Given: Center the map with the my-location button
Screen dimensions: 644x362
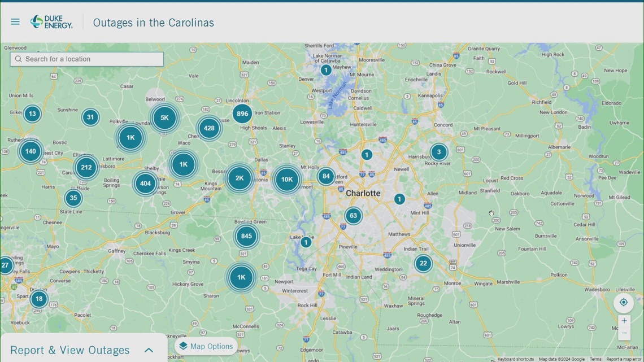Looking at the screenshot, I should click(x=624, y=303).
